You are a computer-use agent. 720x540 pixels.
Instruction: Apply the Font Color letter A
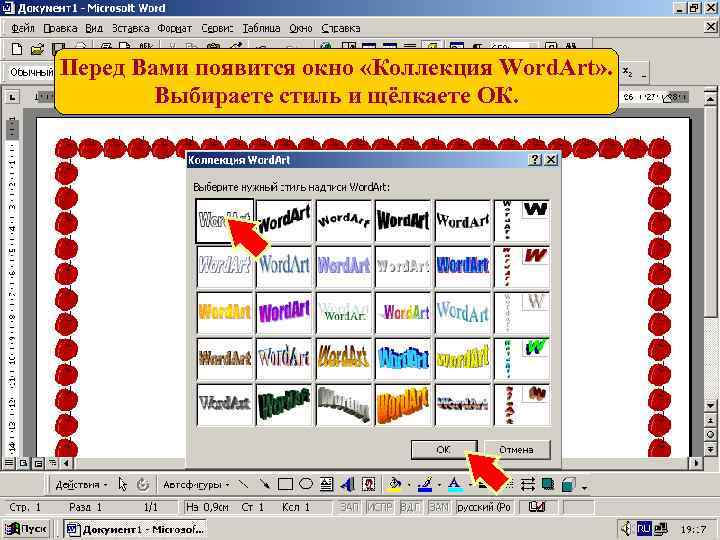455,484
